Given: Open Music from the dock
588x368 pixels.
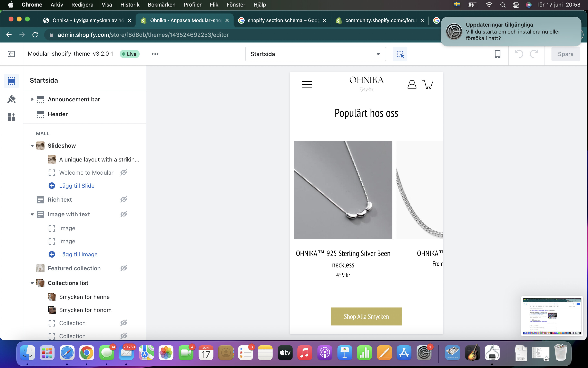Looking at the screenshot, I should (305, 353).
